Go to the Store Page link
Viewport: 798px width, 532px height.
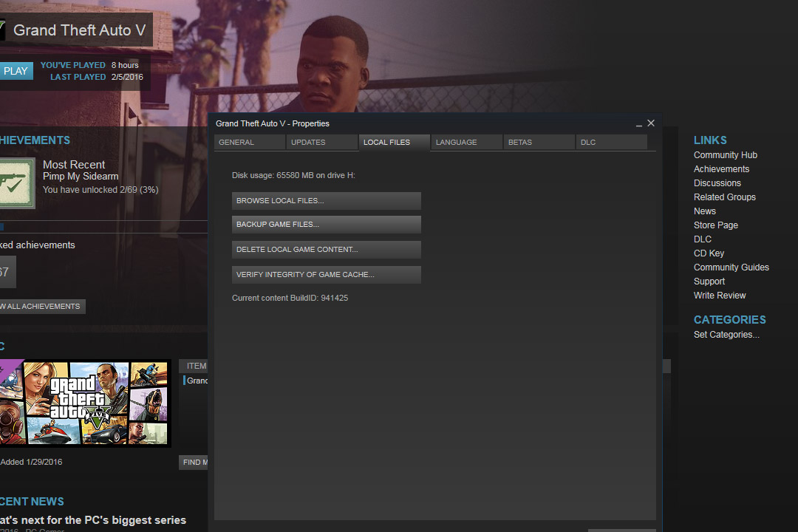pyautogui.click(x=715, y=225)
